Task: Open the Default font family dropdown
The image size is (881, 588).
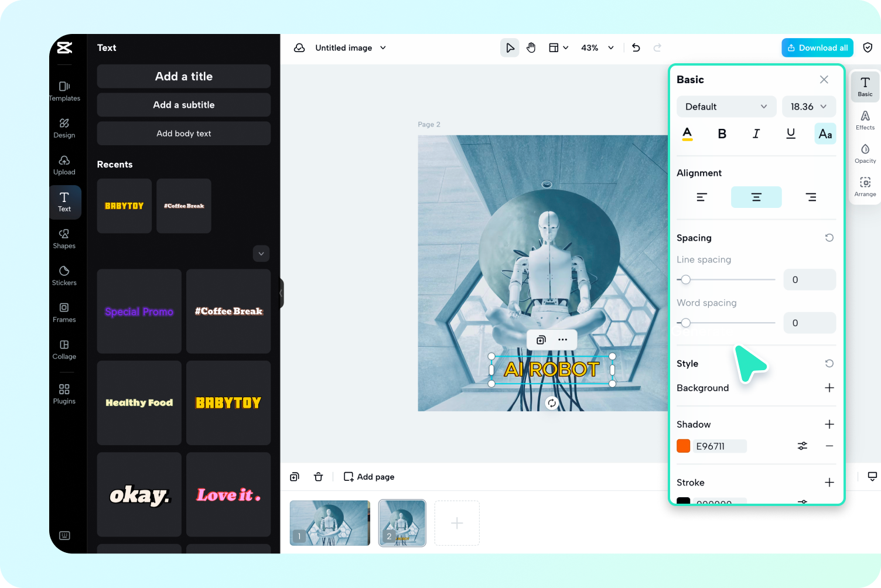Action: tap(726, 107)
